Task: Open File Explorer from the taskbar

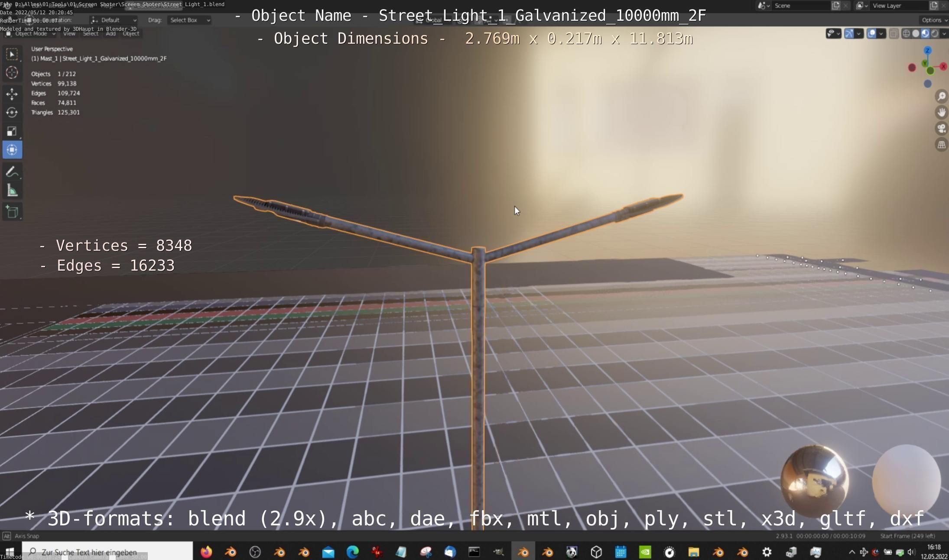Action: coord(694,552)
